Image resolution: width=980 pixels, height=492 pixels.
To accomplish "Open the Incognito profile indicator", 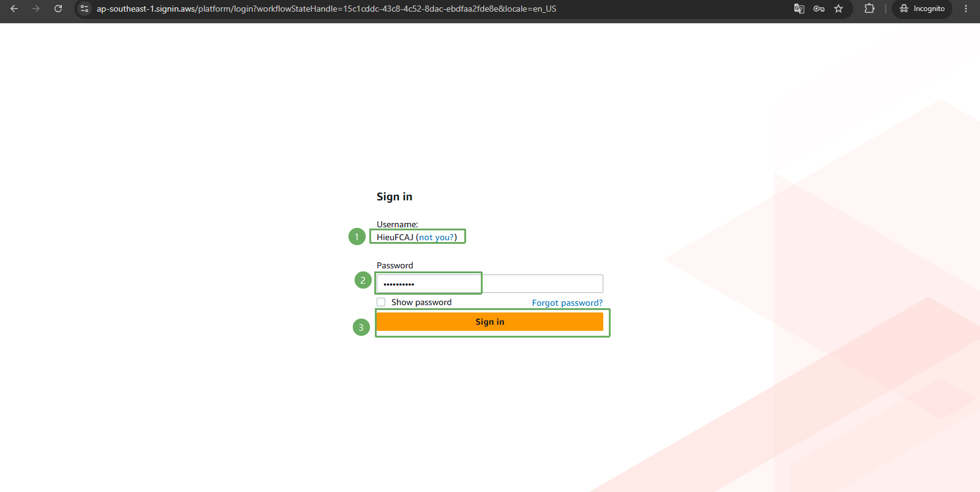I will (922, 9).
